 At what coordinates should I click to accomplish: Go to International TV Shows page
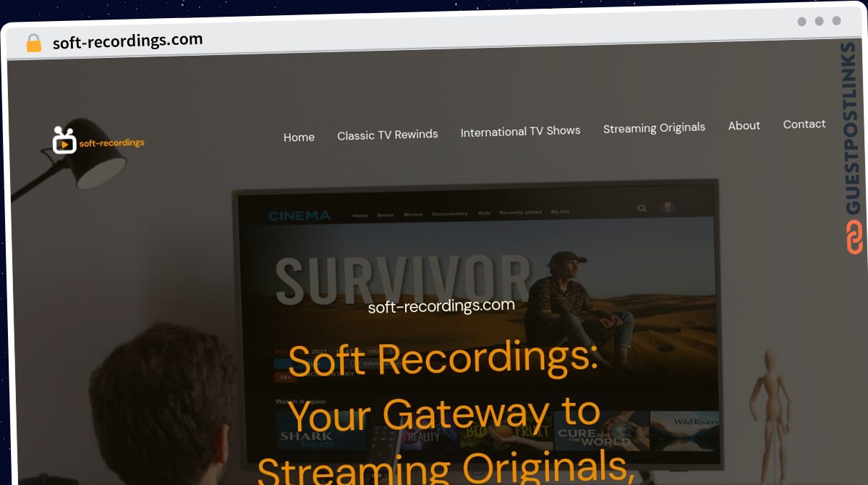pyautogui.click(x=521, y=131)
